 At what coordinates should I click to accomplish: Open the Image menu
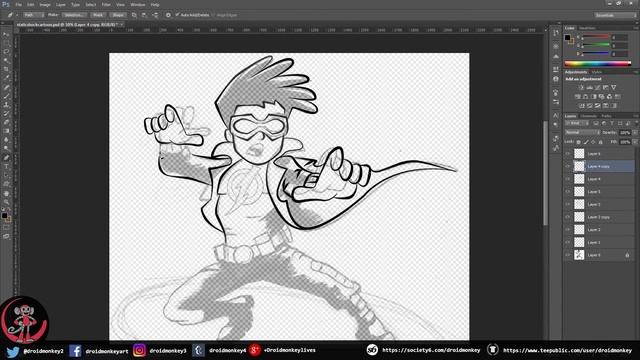pos(45,5)
